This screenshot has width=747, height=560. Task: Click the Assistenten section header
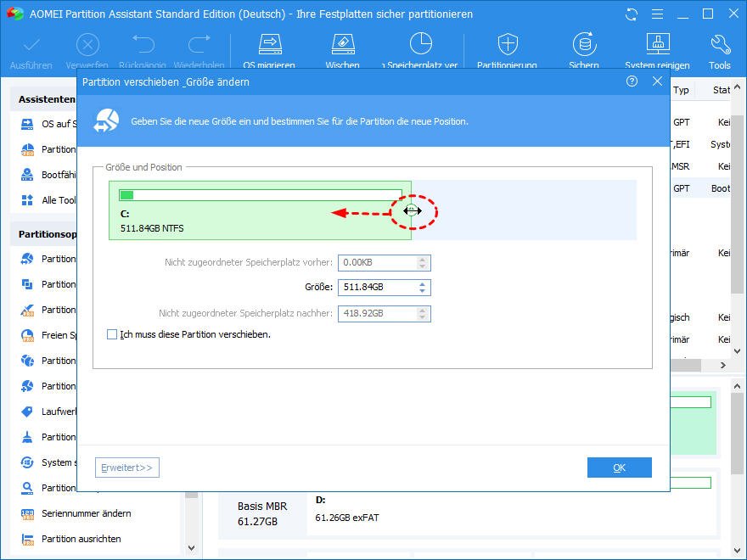click(x=47, y=99)
